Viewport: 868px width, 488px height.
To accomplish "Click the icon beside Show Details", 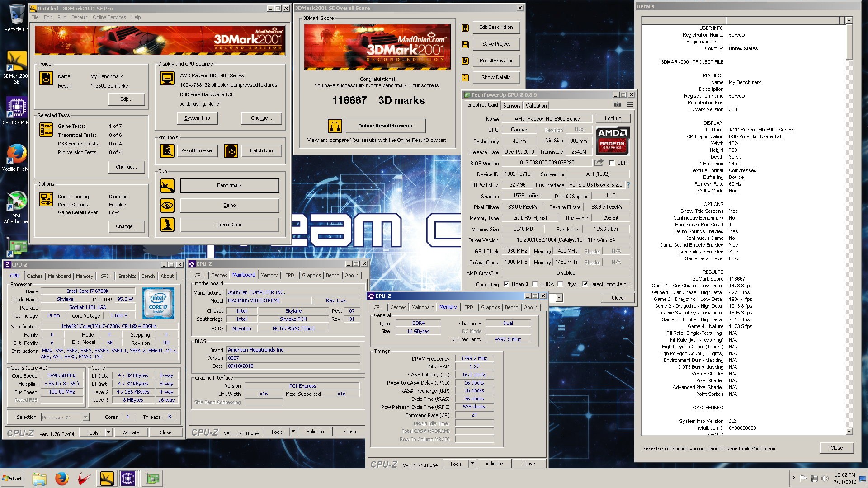I will [465, 78].
